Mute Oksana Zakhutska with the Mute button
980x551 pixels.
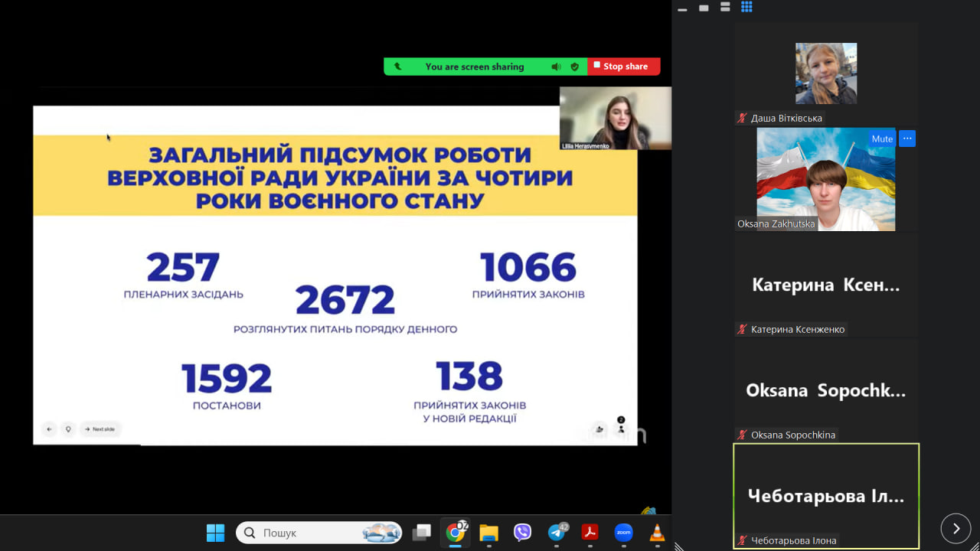coord(882,139)
